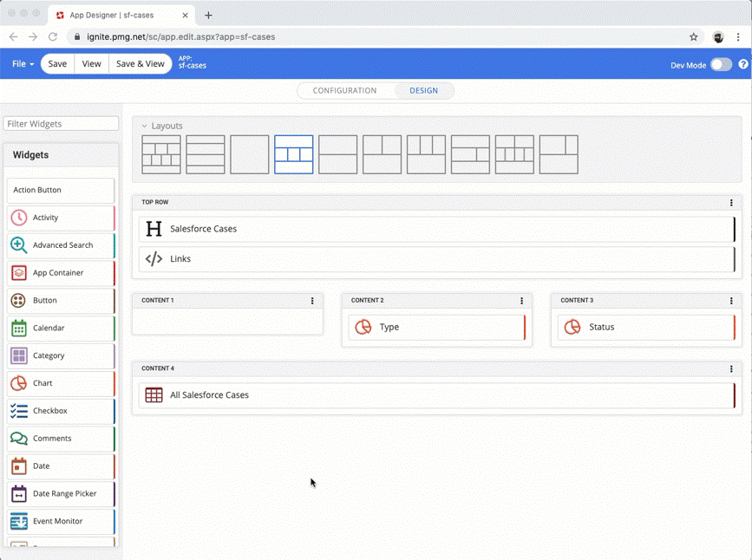752x560 pixels.
Task: Click the pie chart icon for Status
Action: tap(572, 327)
